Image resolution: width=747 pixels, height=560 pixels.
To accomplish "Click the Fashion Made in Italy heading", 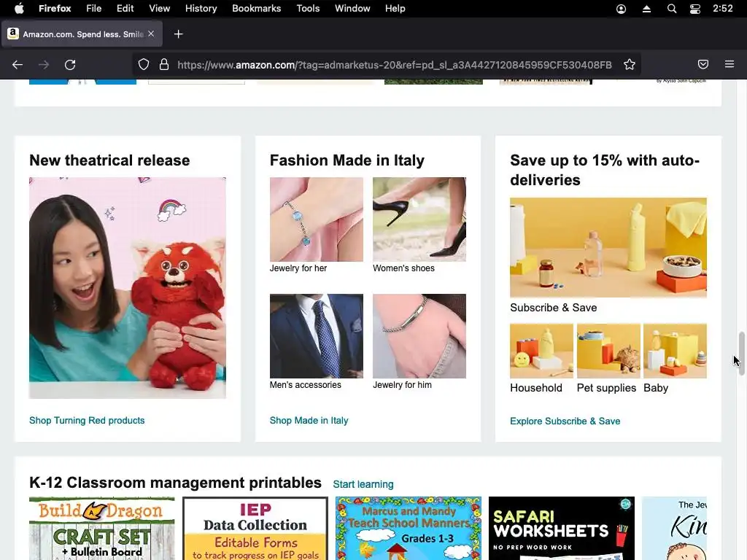I will (x=347, y=160).
